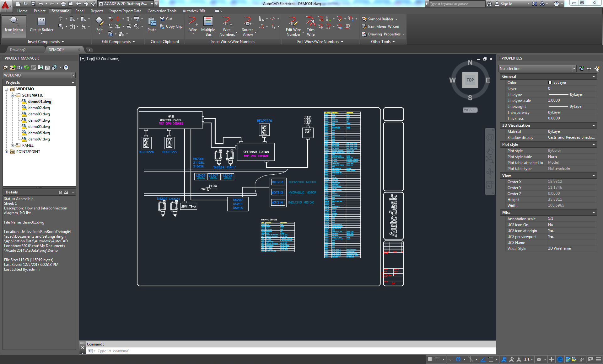This screenshot has width=603, height=364.
Task: Toggle Clean Screen in status bar
Action: (591, 359)
